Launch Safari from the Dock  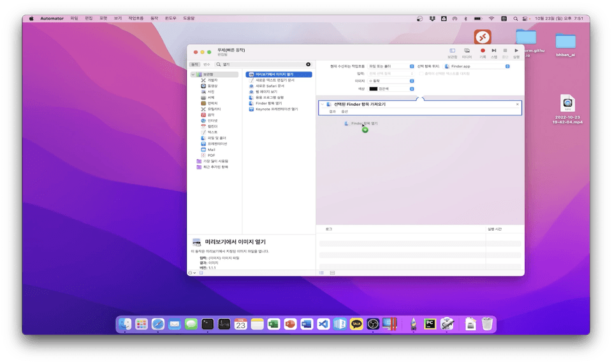tap(158, 324)
